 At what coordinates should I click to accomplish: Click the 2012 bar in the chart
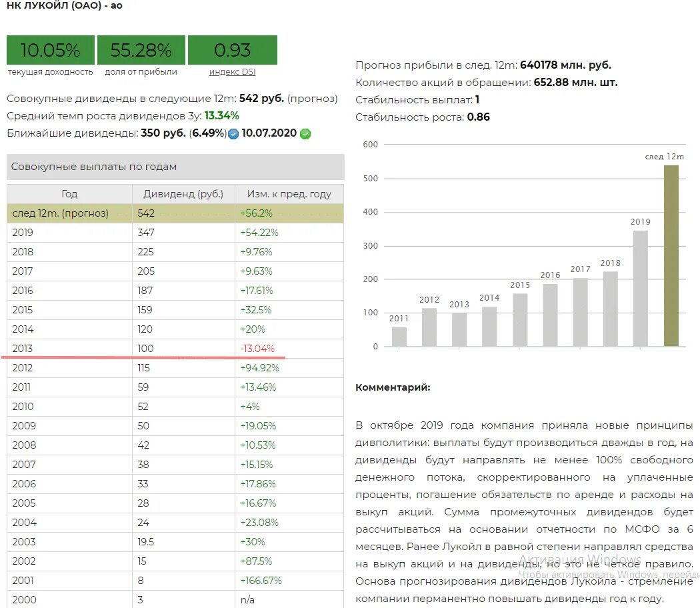click(429, 327)
